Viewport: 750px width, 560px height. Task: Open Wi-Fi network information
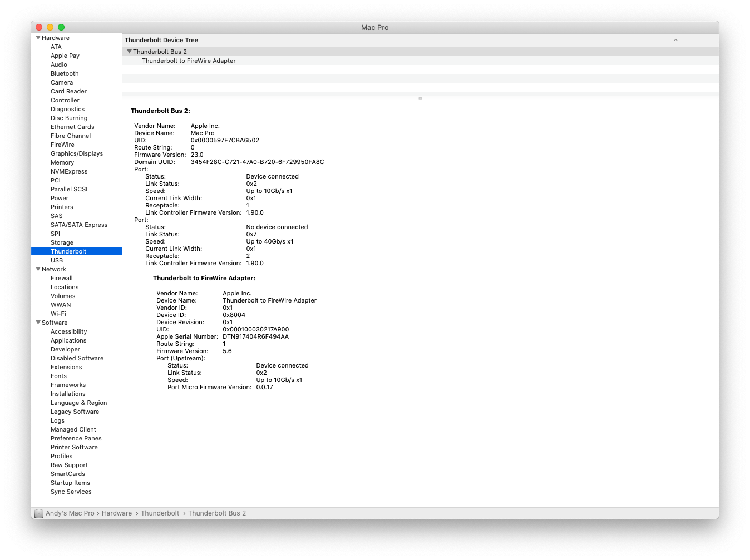58,314
